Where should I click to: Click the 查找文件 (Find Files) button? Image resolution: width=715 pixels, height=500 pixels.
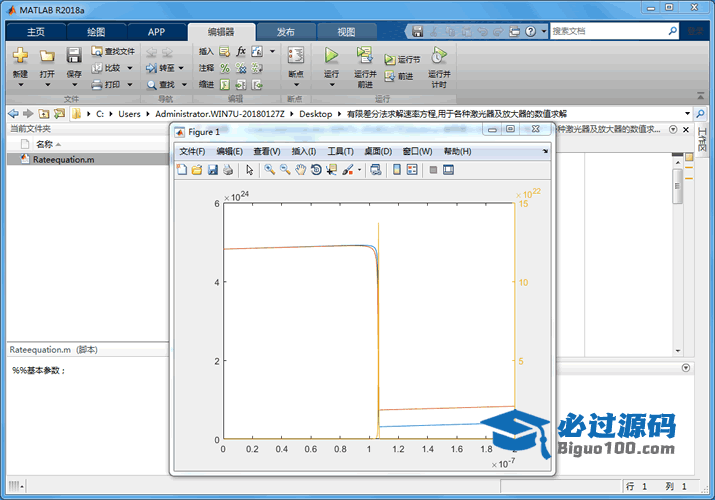click(x=113, y=51)
